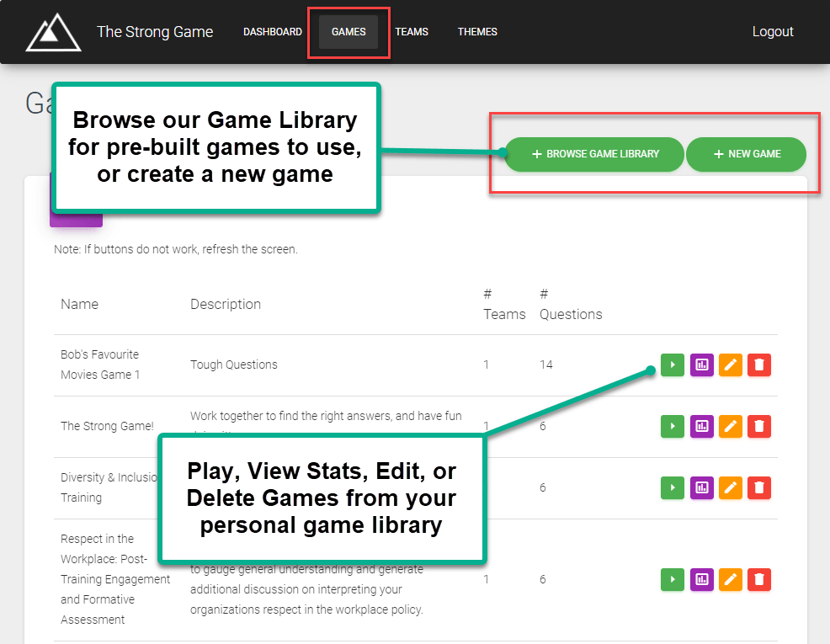This screenshot has width=830, height=644.
Task: Edit the Diversity & Inclusion Training game
Action: click(730, 487)
